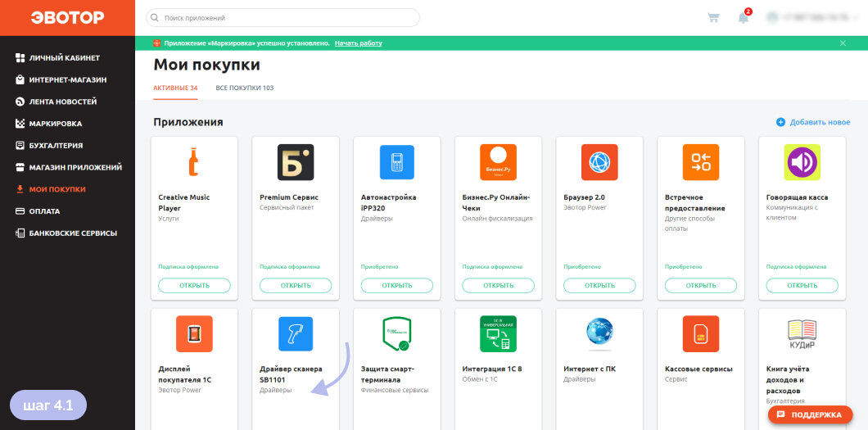
Task: Open the Кассовые сервисы SIM icon
Action: [701, 333]
